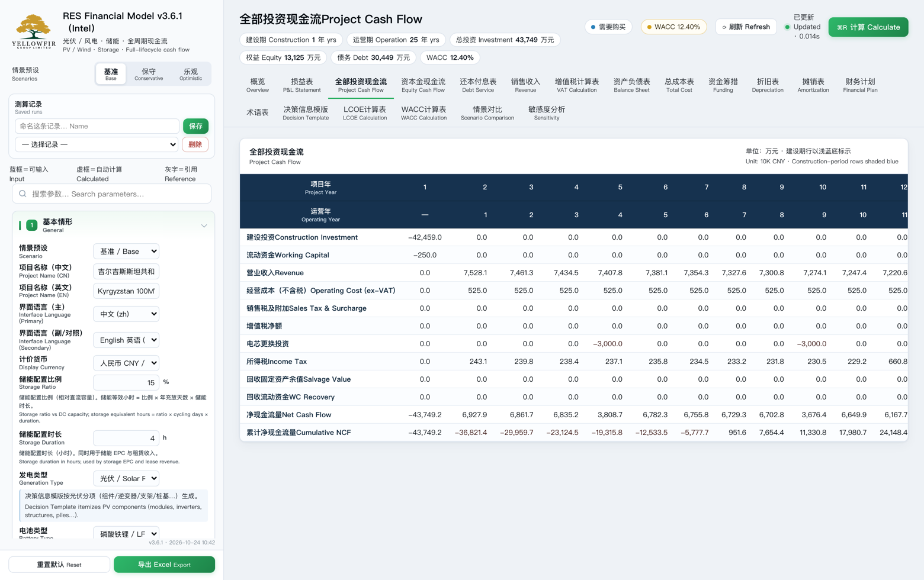Select the 基准 Base scenario
The height and width of the screenshot is (580, 924).
pyautogui.click(x=111, y=74)
